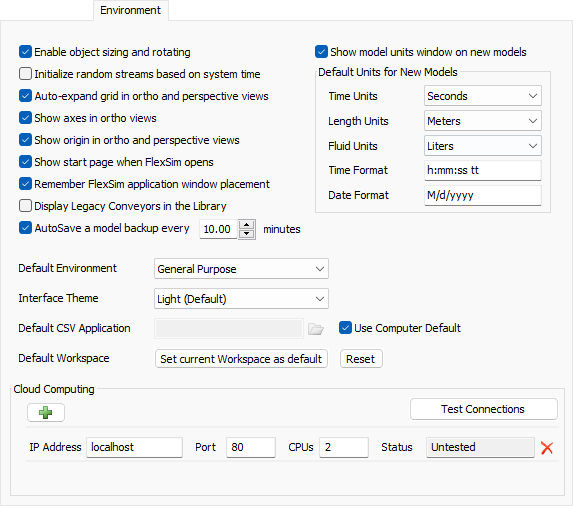Select the Environment tab

(x=130, y=10)
